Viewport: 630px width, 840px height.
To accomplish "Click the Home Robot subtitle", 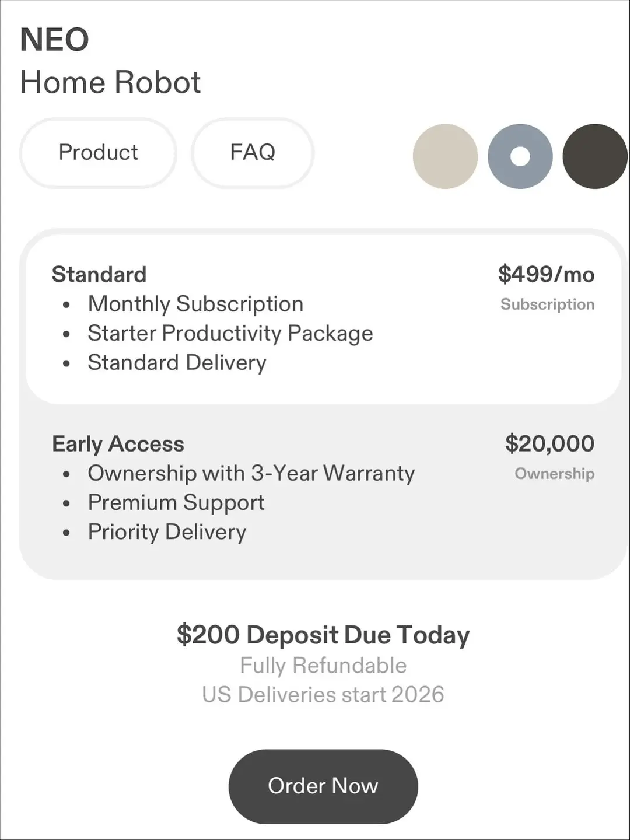I will pyautogui.click(x=110, y=82).
